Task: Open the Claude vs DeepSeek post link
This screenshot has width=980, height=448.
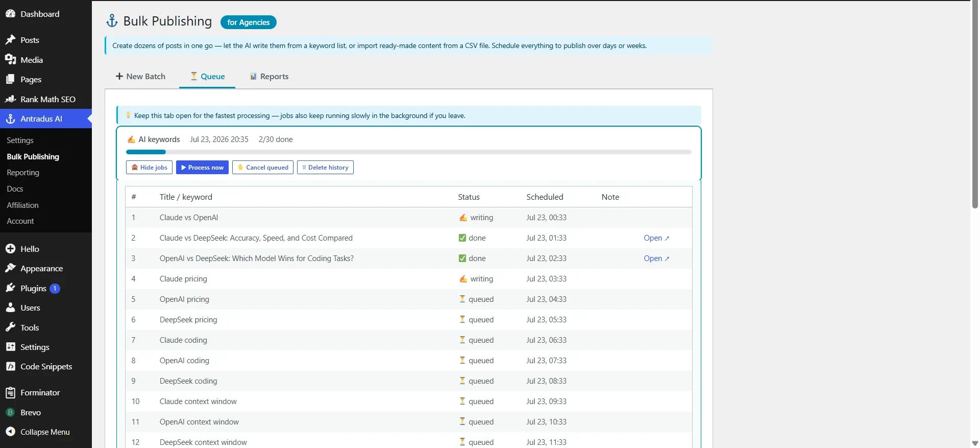Action: [x=656, y=238]
